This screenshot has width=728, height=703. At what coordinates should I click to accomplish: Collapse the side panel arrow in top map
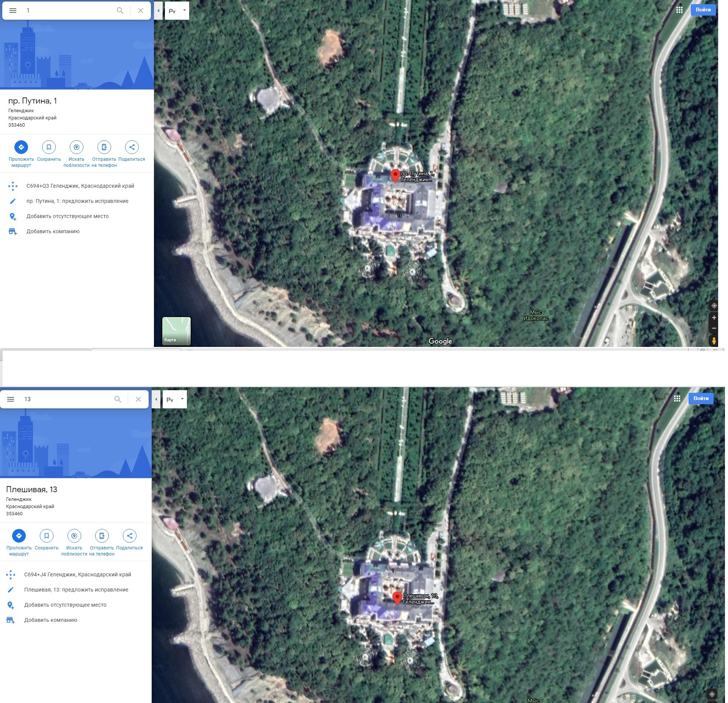[x=158, y=11]
